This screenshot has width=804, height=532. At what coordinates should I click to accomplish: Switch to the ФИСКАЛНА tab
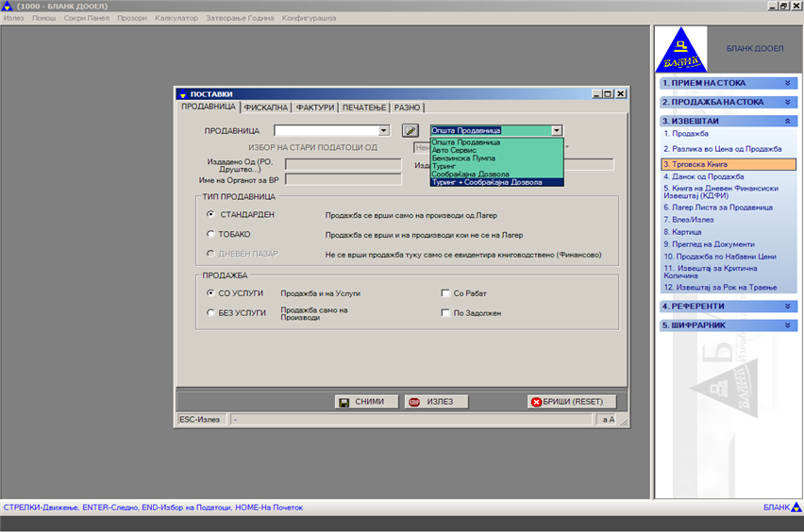(x=265, y=108)
